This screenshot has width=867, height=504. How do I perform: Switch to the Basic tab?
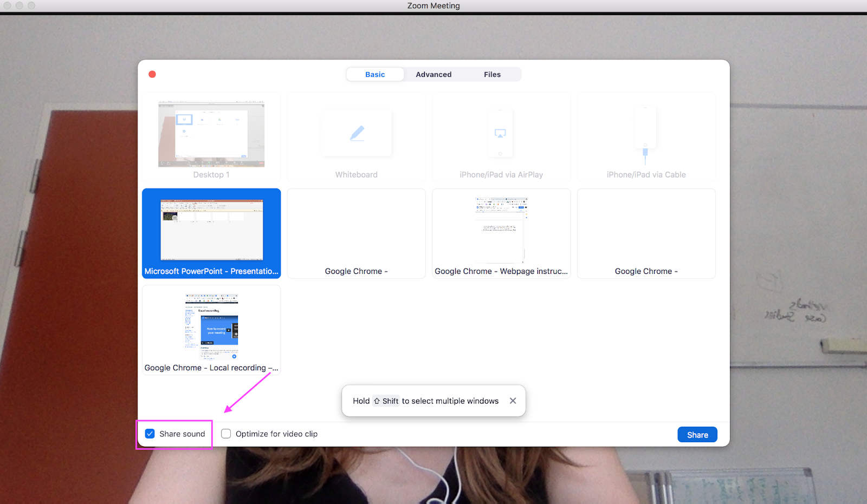point(375,74)
